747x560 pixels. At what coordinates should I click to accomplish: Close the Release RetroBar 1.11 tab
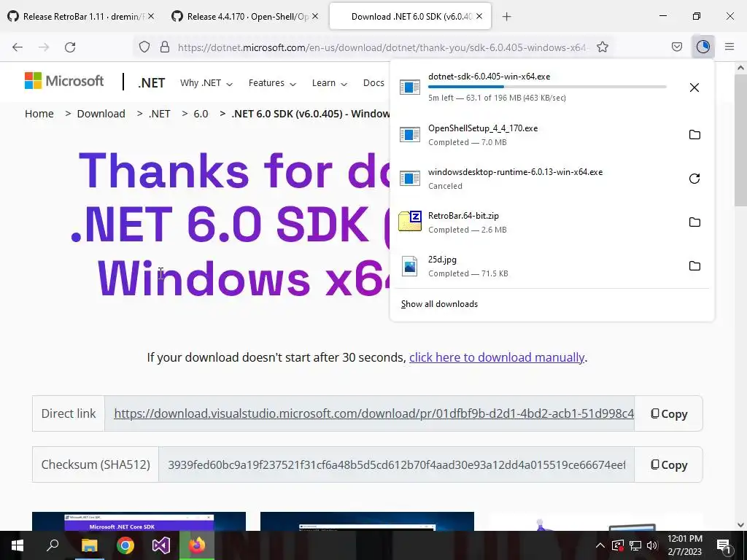coord(151,16)
